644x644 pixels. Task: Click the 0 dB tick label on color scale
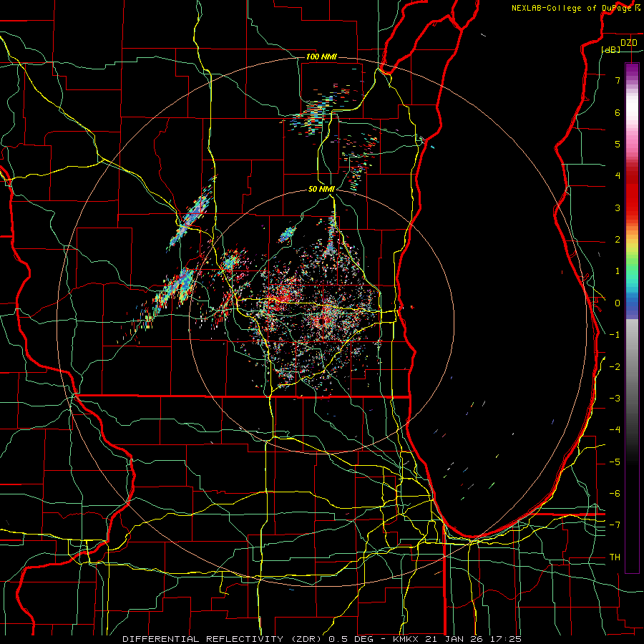[618, 303]
